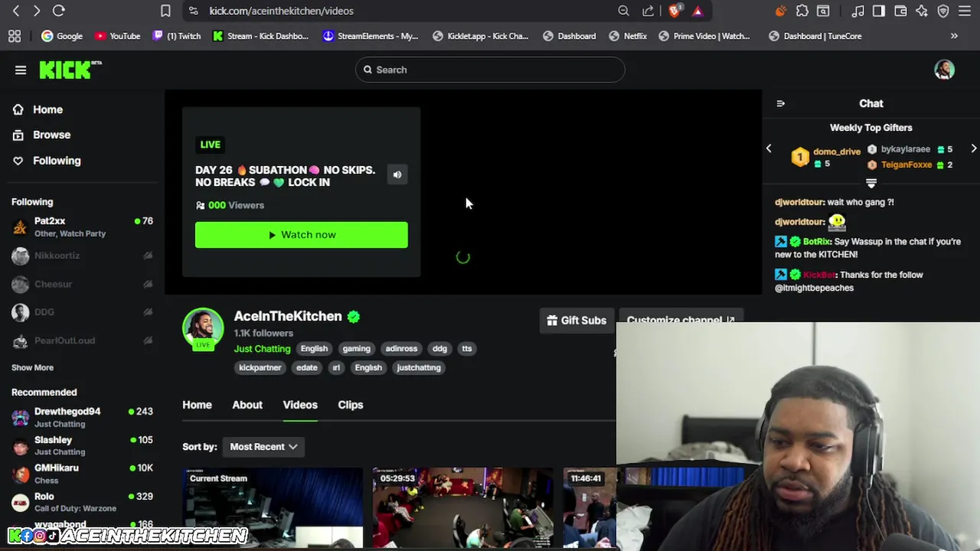Open Brave Rewards triangle icon
980x551 pixels.
[x=697, y=11]
